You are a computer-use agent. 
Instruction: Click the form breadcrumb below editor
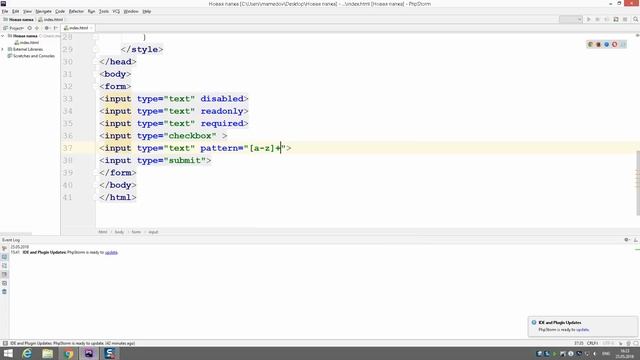[136, 232]
